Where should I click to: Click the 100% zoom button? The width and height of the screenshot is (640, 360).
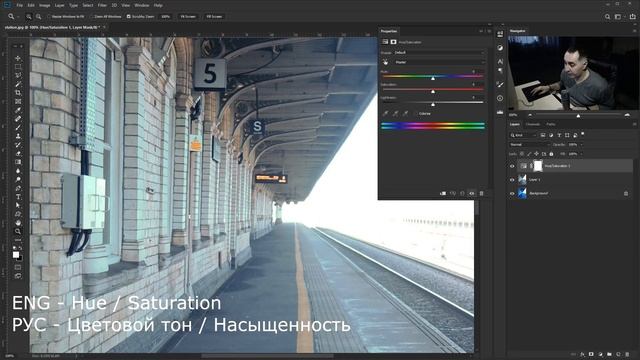165,17
